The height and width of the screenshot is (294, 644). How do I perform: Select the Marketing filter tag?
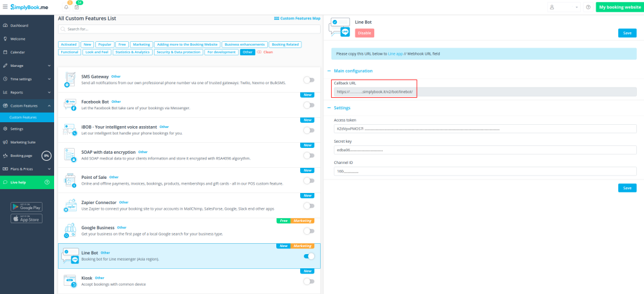pos(141,44)
